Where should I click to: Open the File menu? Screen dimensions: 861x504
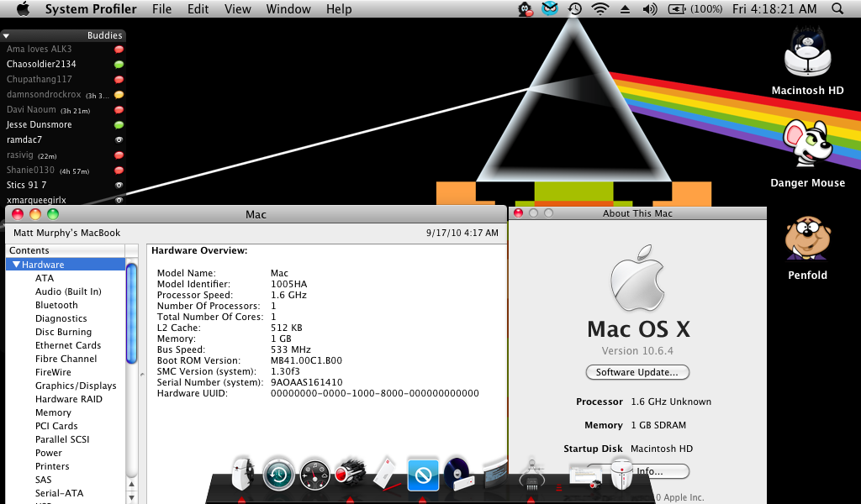[x=161, y=8]
